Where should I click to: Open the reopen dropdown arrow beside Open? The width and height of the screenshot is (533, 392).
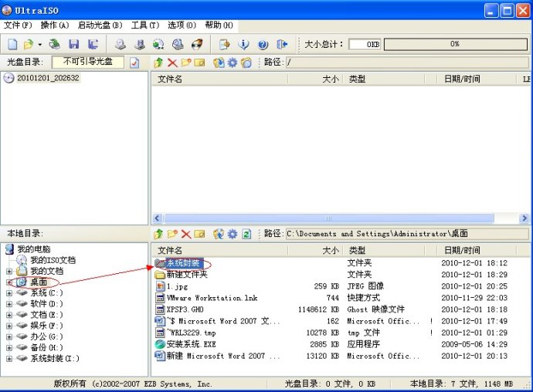39,45
